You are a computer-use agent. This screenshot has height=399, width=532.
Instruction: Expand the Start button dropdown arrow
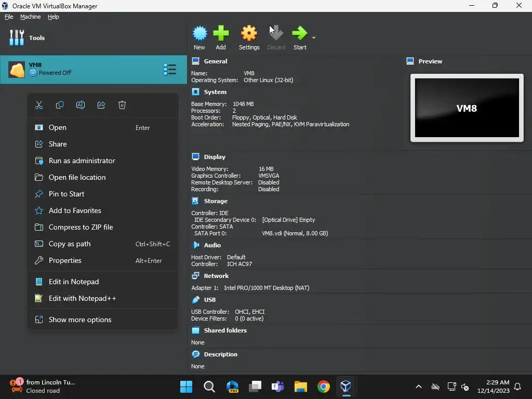314,37
